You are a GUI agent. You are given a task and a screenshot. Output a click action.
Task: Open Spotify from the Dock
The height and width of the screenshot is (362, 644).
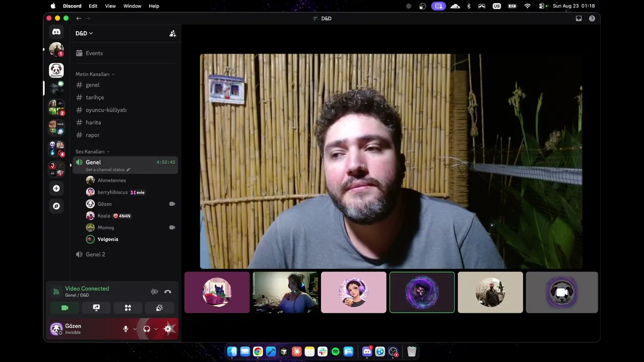coord(336,352)
